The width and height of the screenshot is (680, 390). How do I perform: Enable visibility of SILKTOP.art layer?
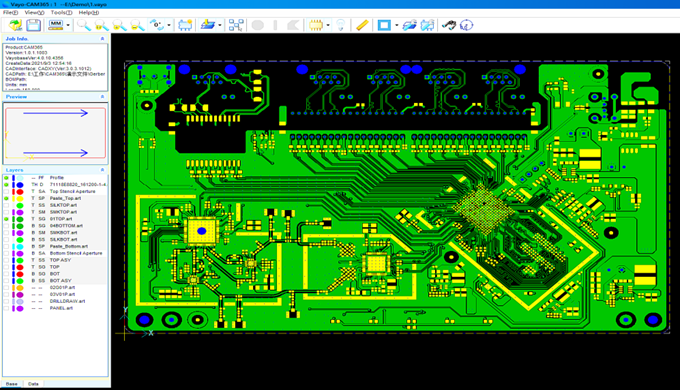click(6, 205)
